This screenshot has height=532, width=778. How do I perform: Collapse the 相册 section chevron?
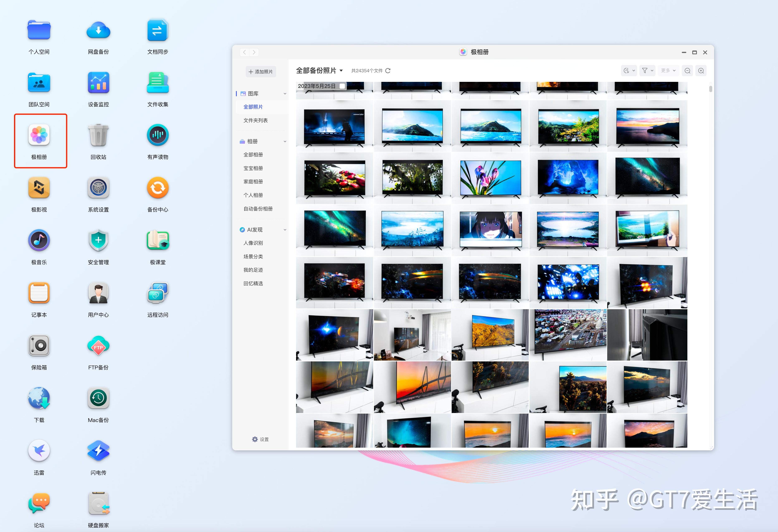(x=285, y=141)
